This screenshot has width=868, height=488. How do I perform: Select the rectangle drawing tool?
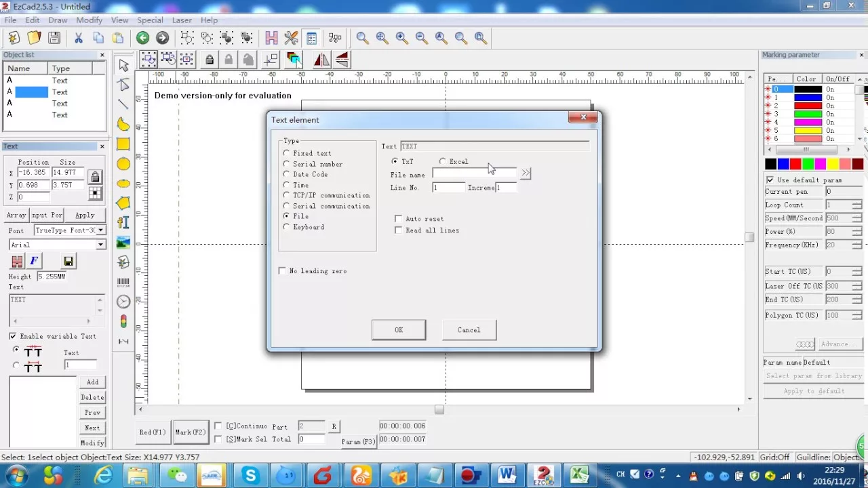123,144
